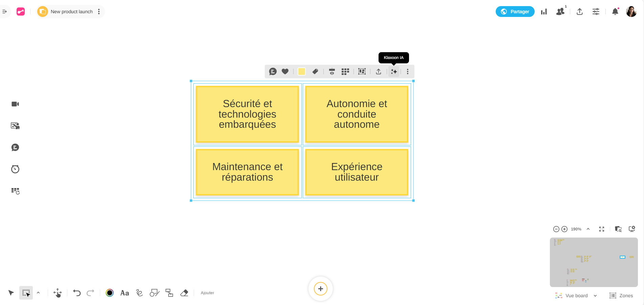
Task: Open the tag label icon
Action: pyautogui.click(x=315, y=72)
